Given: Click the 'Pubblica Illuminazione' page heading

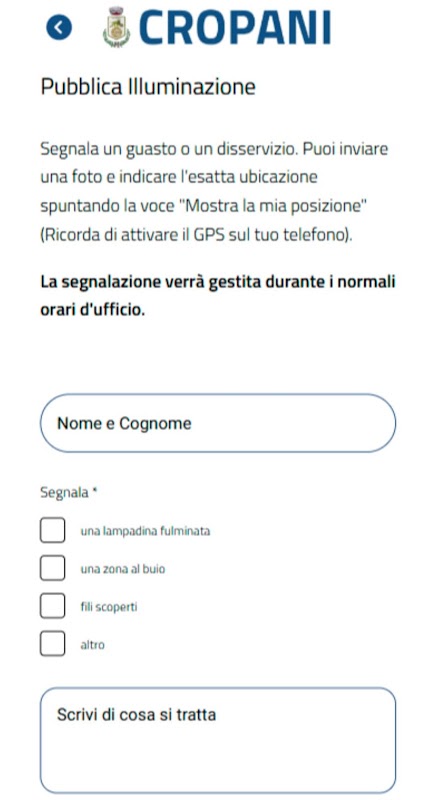Looking at the screenshot, I should (148, 87).
